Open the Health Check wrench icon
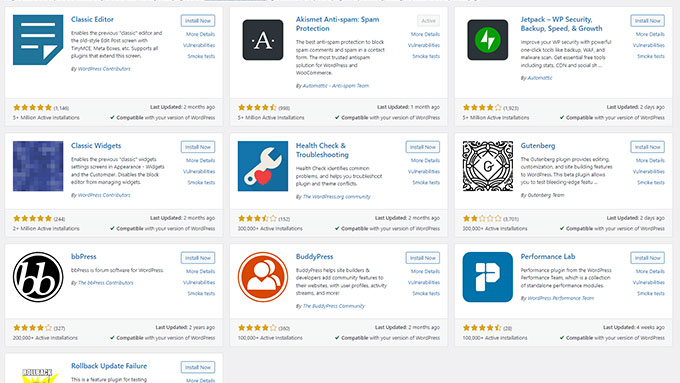This screenshot has height=383, width=680. 263,166
